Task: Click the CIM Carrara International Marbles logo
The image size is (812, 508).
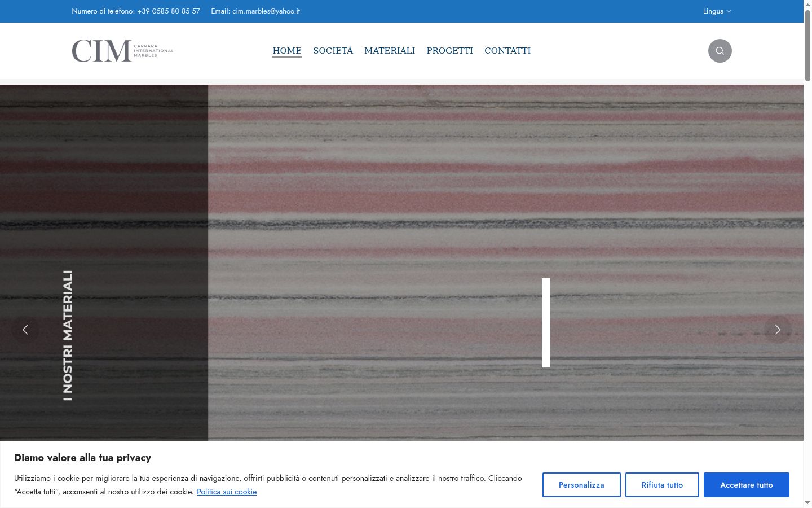Action: click(122, 51)
